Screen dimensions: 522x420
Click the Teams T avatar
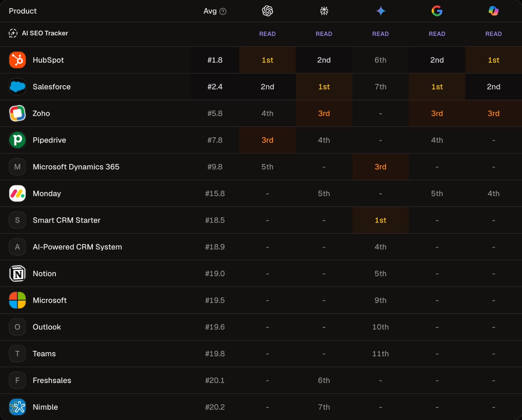coord(17,353)
